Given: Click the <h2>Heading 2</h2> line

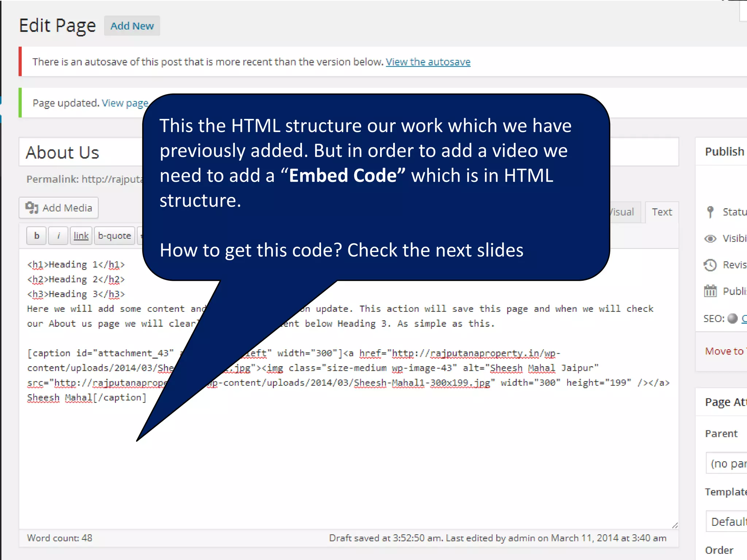Looking at the screenshot, I should [x=76, y=280].
